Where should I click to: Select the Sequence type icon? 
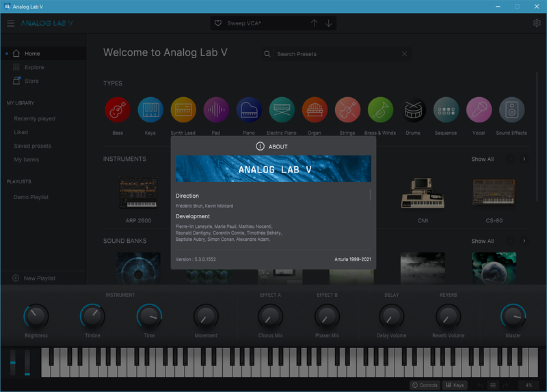[446, 109]
